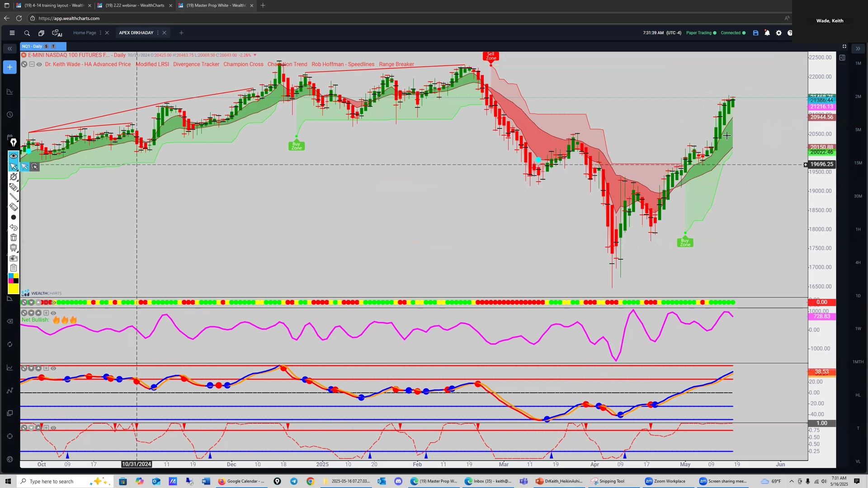Click the clipboard notes tool
Viewport: 868px width, 488px height.
[14, 268]
